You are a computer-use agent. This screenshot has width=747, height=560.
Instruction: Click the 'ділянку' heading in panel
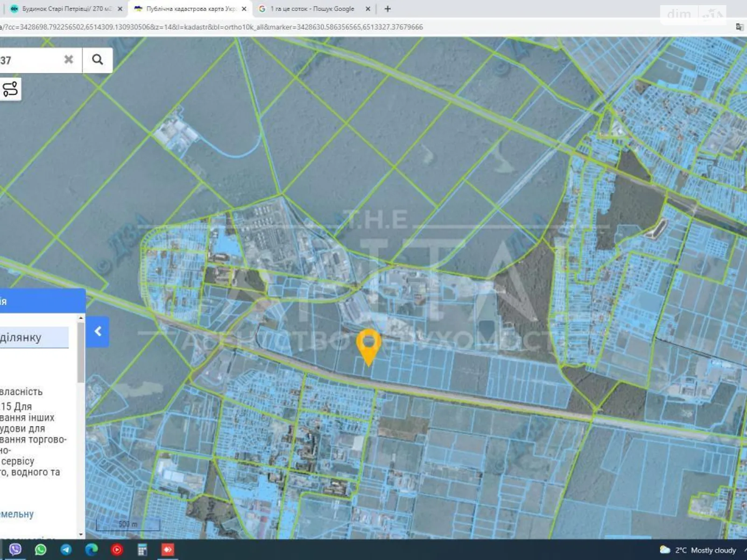coord(21,337)
